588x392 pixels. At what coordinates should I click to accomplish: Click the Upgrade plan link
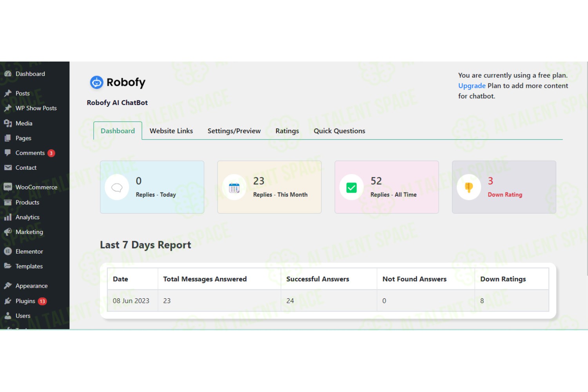[x=472, y=85]
